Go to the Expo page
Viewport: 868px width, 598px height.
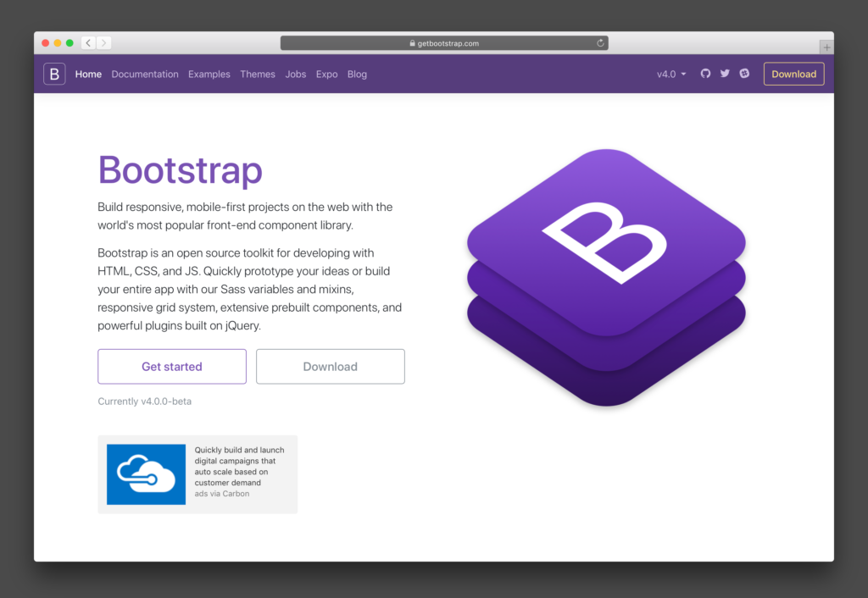point(326,74)
